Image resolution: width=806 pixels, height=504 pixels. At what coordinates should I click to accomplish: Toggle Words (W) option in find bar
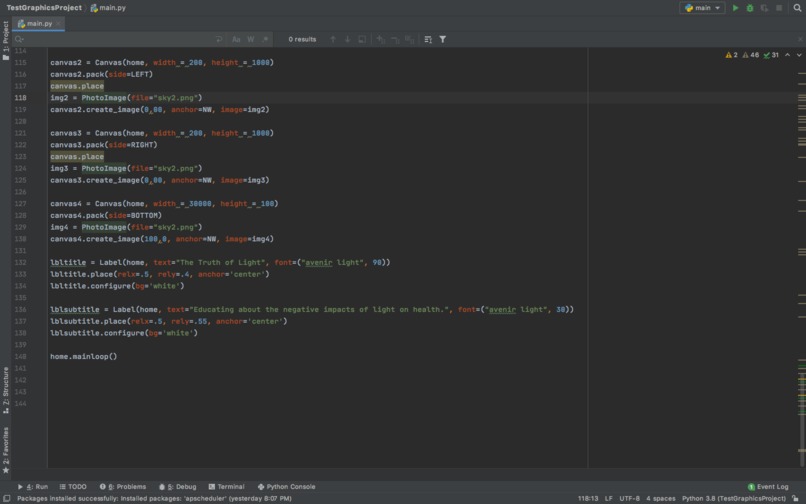tap(250, 39)
